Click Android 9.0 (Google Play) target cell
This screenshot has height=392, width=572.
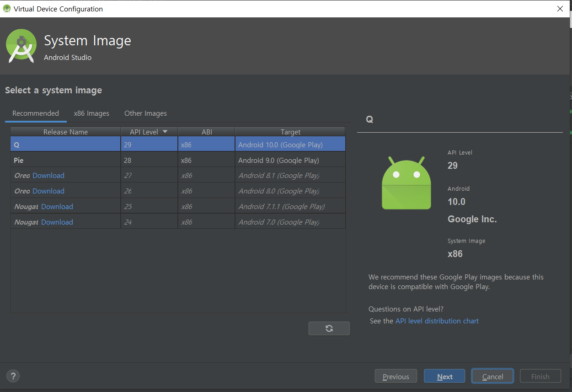(290, 160)
